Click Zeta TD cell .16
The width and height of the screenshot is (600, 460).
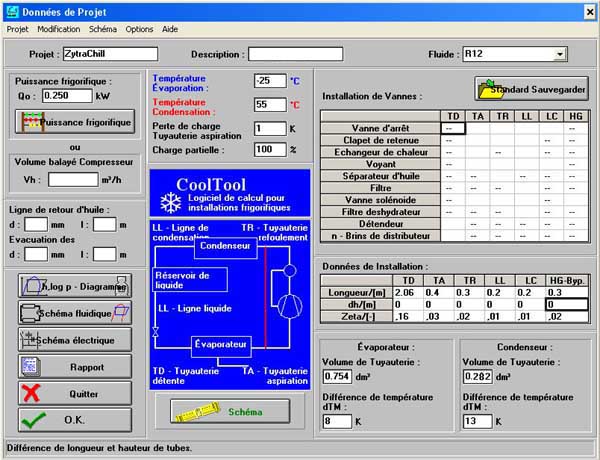408,316
